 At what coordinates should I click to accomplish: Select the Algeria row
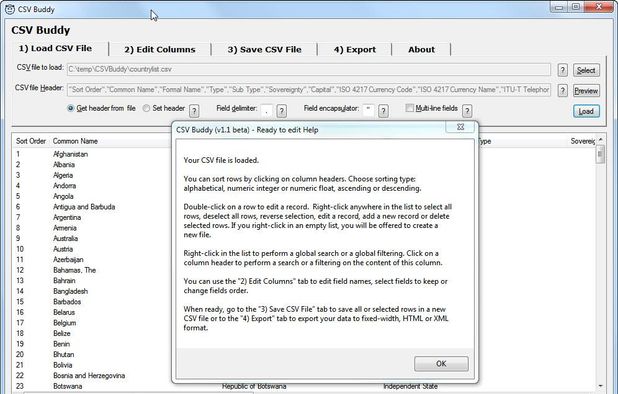[x=63, y=175]
